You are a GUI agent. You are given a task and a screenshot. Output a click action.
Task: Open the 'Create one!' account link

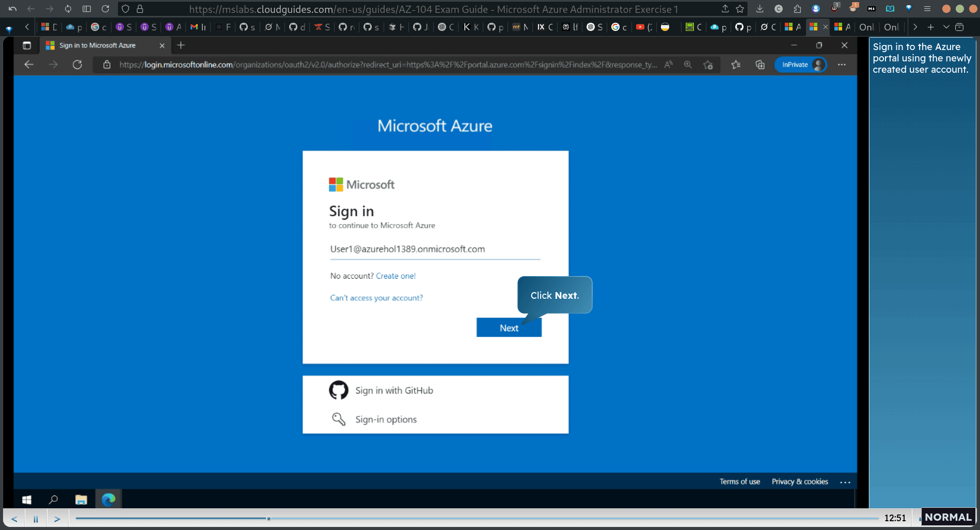(x=396, y=276)
